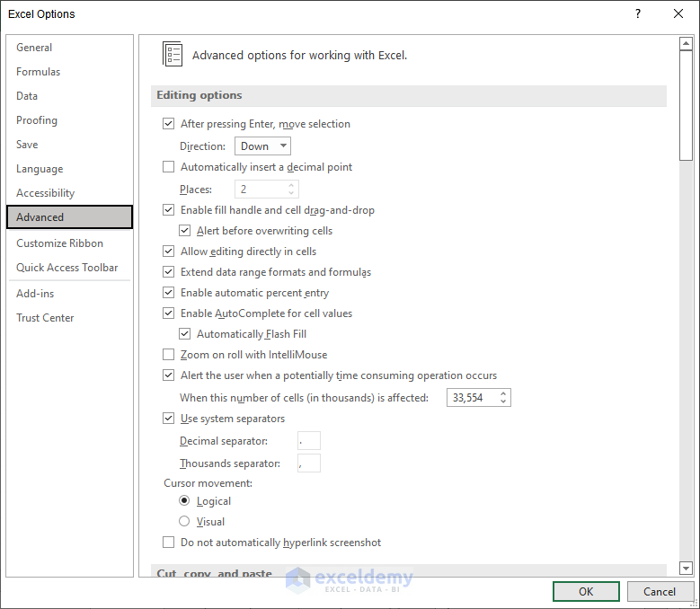Click the Cancel button

660,592
